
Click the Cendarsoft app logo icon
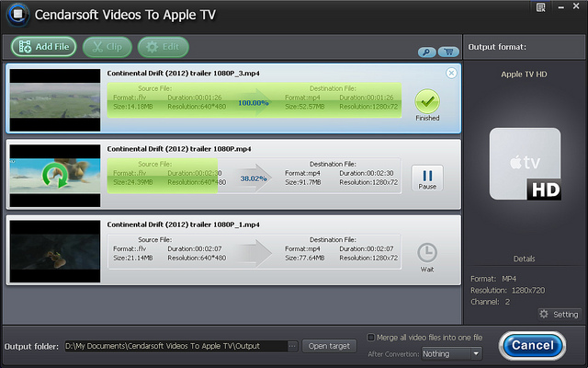click(17, 15)
